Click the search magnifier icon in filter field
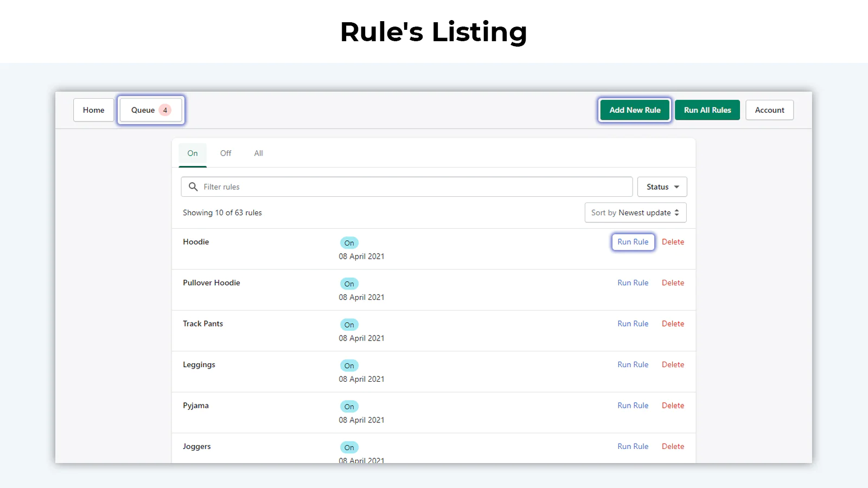868x488 pixels. 193,187
